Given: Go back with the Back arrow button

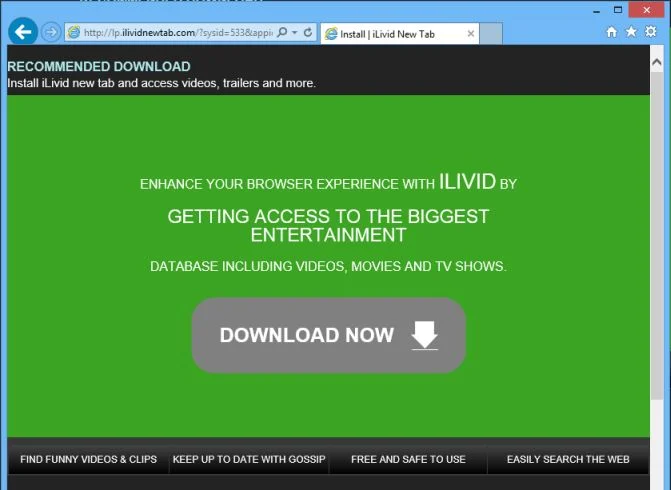Looking at the screenshot, I should click(23, 31).
